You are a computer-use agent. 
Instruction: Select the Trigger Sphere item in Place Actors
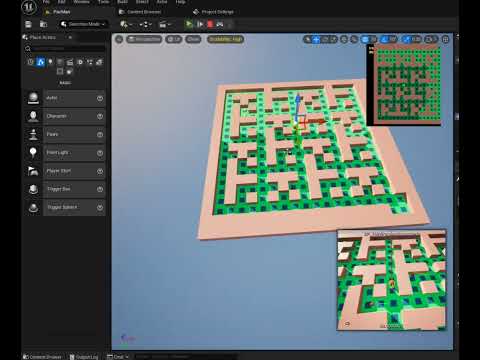coord(65,208)
